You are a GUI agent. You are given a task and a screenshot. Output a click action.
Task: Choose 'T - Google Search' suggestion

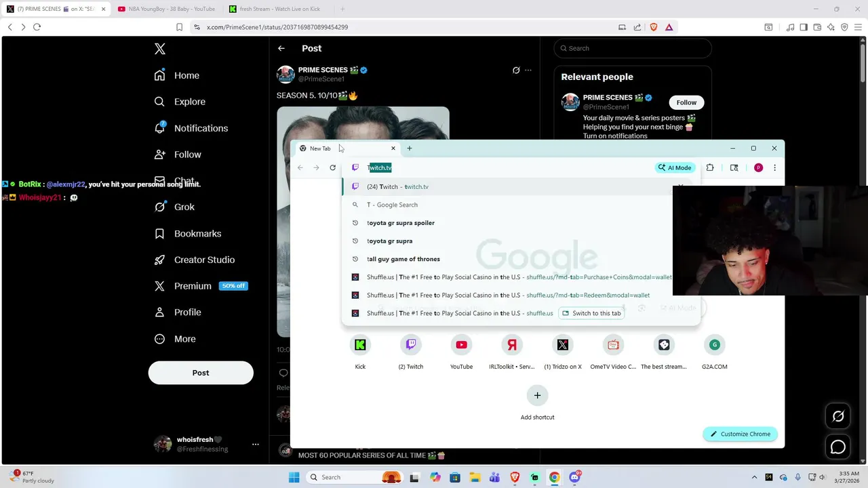[521, 205]
